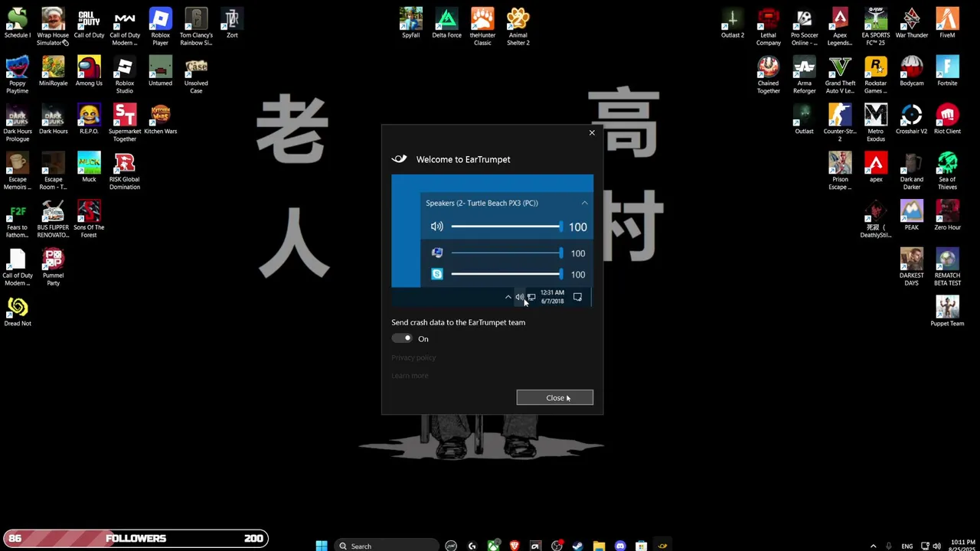The image size is (980, 551).
Task: Click the ENG language indicator
Action: 907,546
